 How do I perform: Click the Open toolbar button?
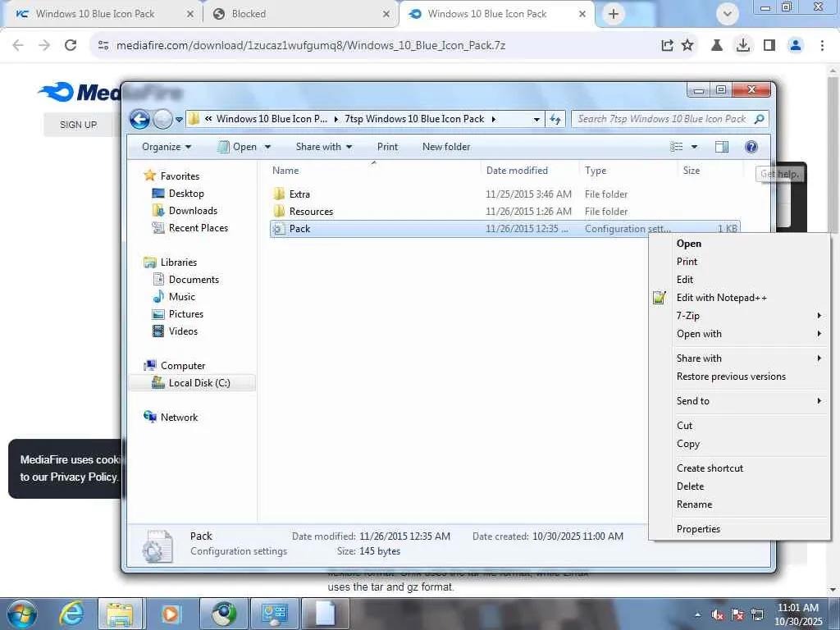point(237,147)
